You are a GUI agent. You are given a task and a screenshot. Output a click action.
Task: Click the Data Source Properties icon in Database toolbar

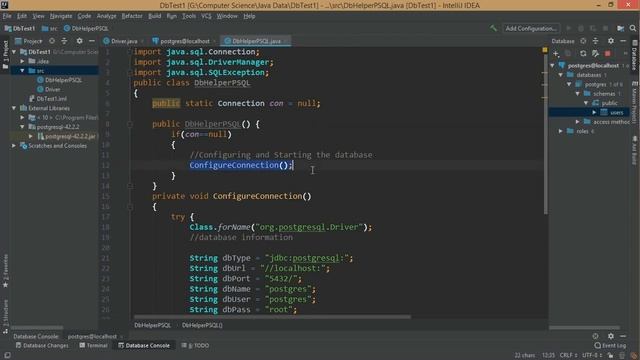(x=596, y=53)
